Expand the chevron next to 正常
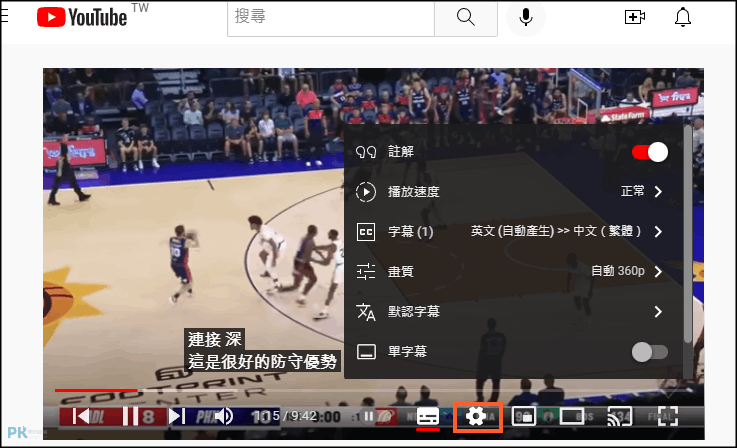Screen dimensions: 737x448 [x=659, y=191]
